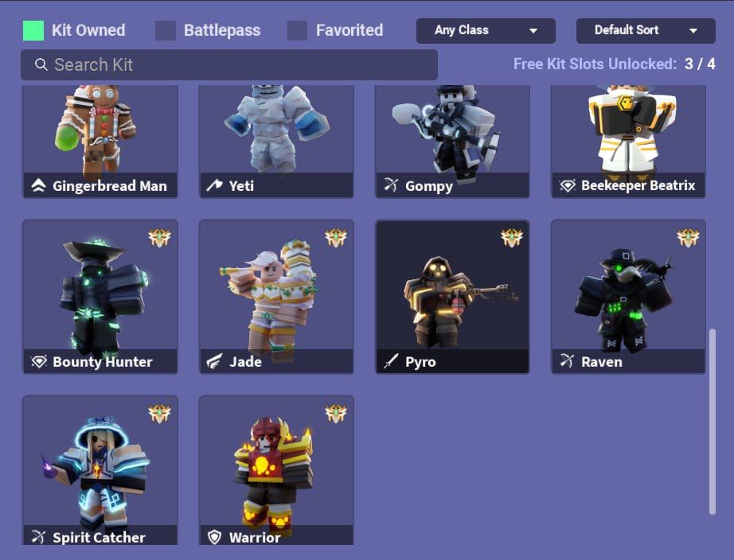Select the Gingerbread Man kit card
Screen dimensions: 734x560
[x=100, y=142]
